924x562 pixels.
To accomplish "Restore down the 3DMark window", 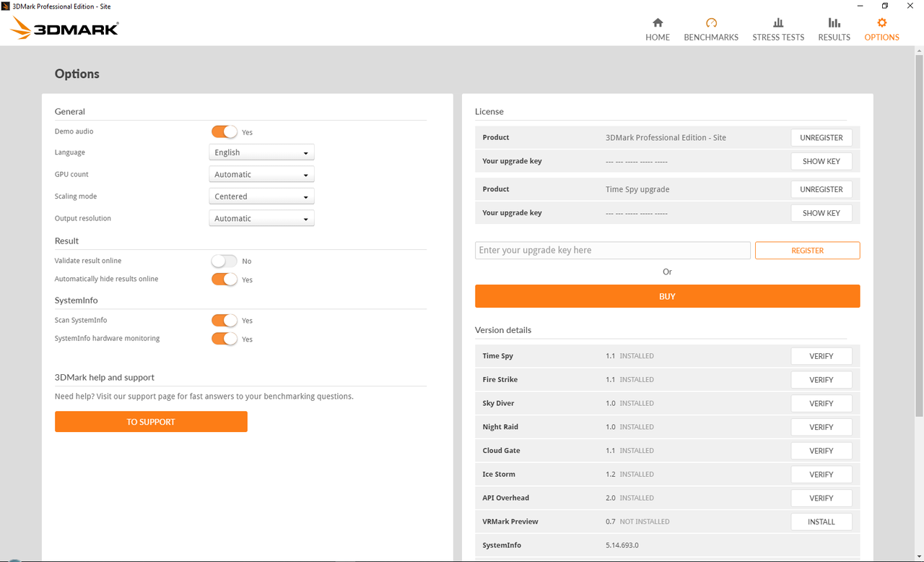I will [885, 6].
